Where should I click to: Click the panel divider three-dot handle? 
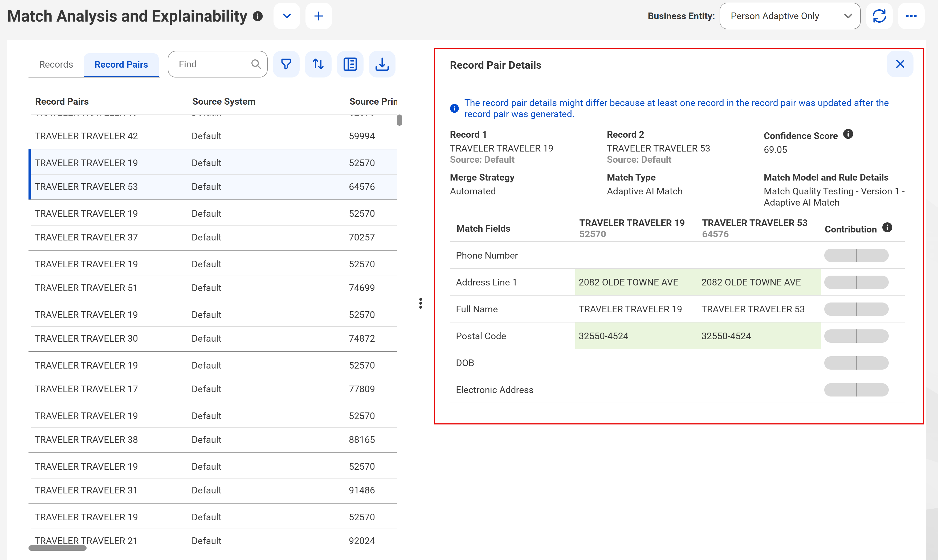pos(420,303)
